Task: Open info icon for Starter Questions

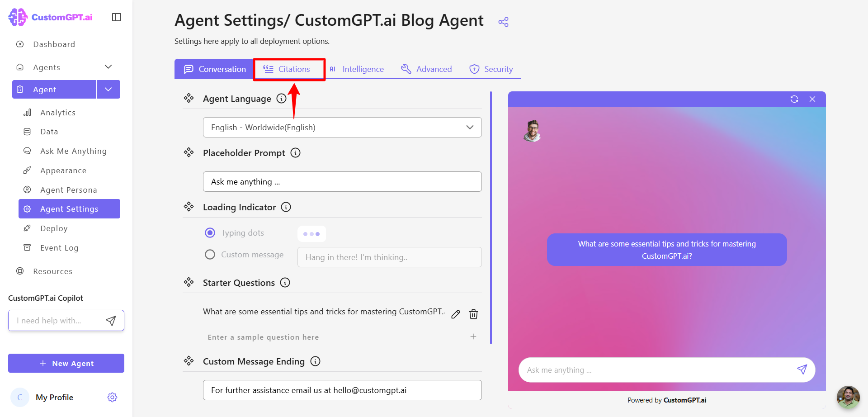Action: 285,283
